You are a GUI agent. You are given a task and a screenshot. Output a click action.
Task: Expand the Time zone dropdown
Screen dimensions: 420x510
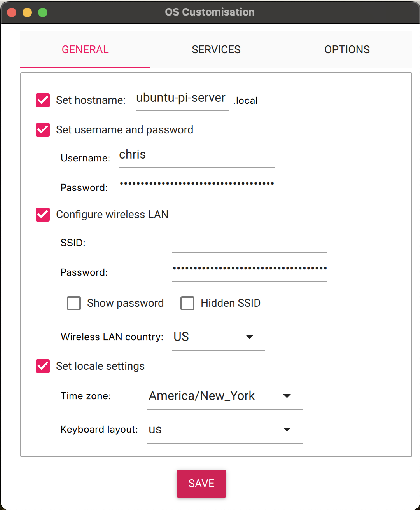coord(287,396)
